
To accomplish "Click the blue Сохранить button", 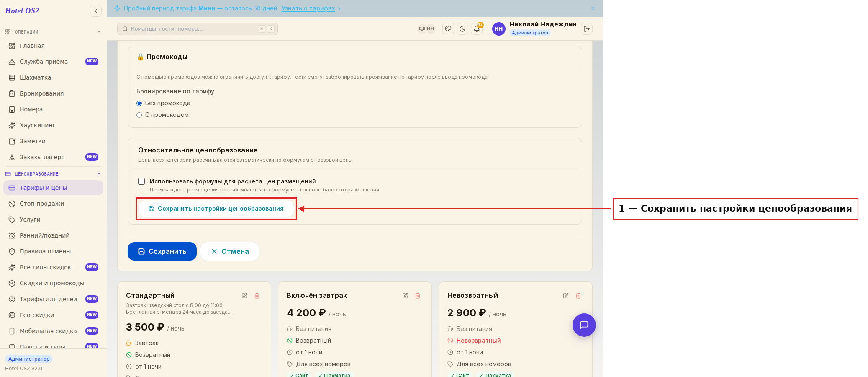I will pos(162,251).
